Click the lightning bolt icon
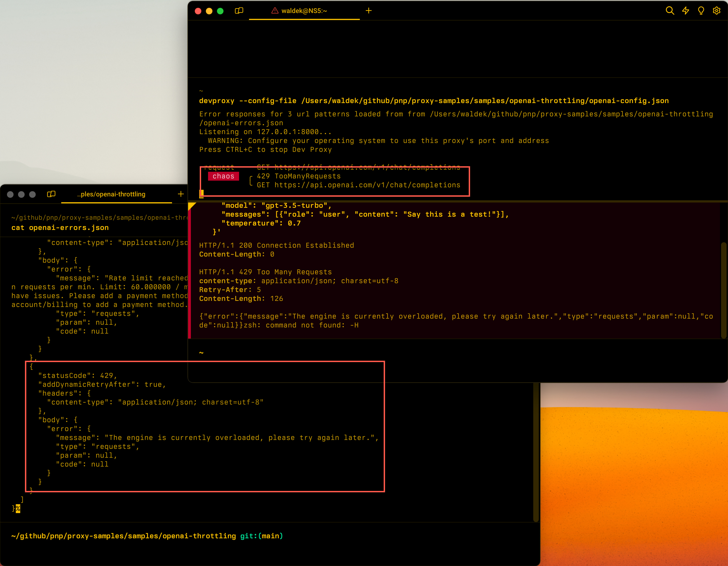The height and width of the screenshot is (566, 728). pyautogui.click(x=685, y=11)
